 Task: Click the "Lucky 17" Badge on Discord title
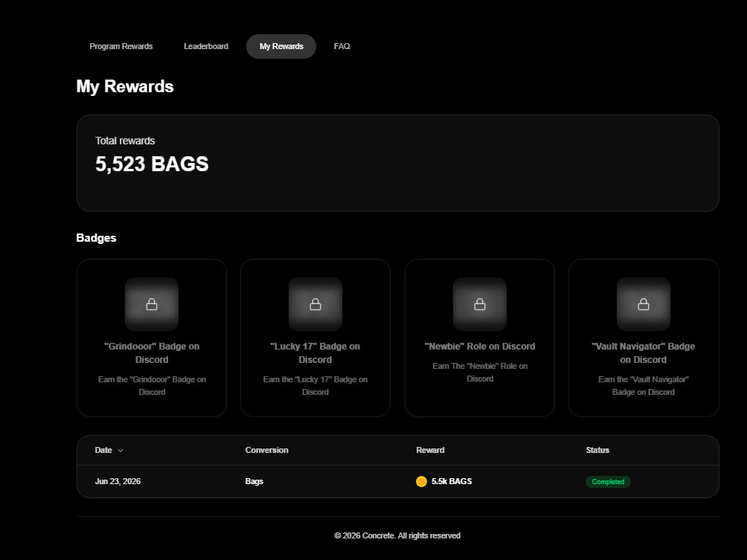pos(315,353)
